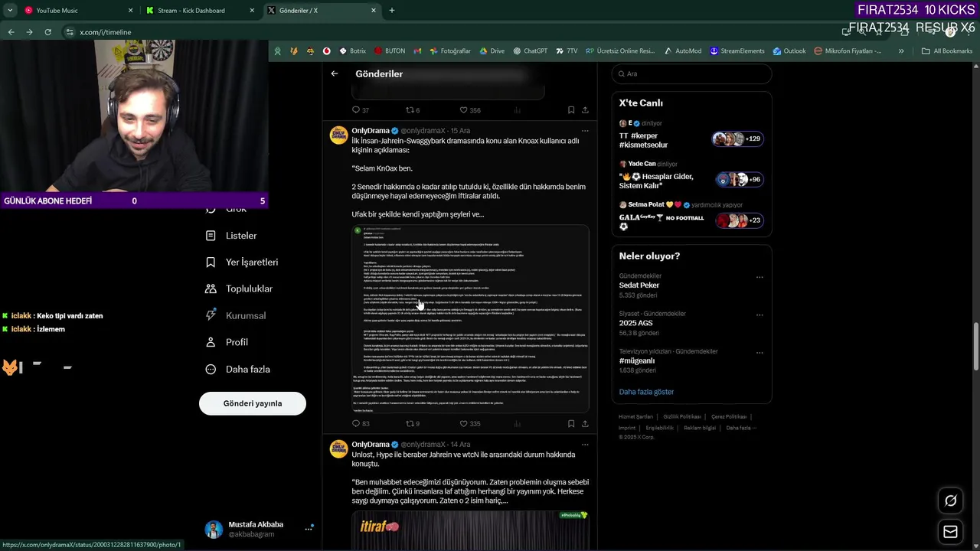This screenshot has width=980, height=551.
Task: Switch to the YouTube Music tab
Action: tap(69, 11)
